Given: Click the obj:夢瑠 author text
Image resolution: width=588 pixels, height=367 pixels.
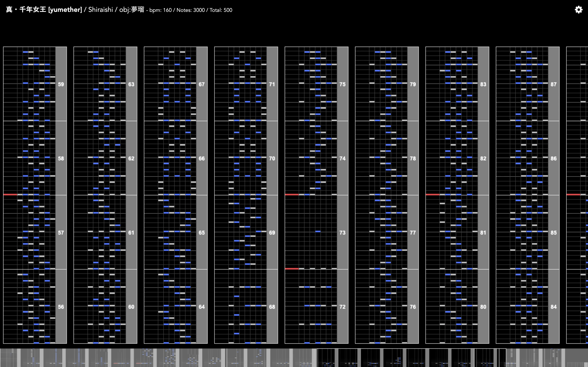Looking at the screenshot, I should click(131, 10).
